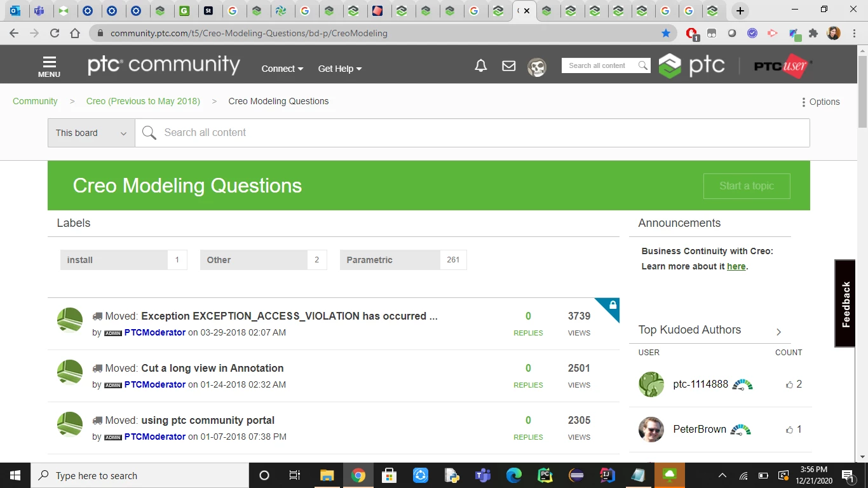Open the using ptc community portal topic
Screen dimensions: 868x488
coord(208,420)
